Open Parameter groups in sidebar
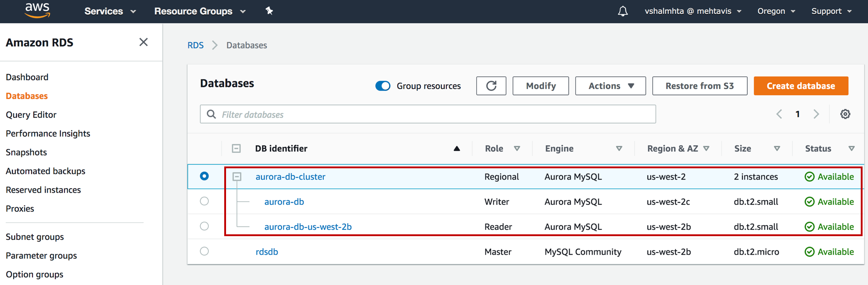 (41, 256)
